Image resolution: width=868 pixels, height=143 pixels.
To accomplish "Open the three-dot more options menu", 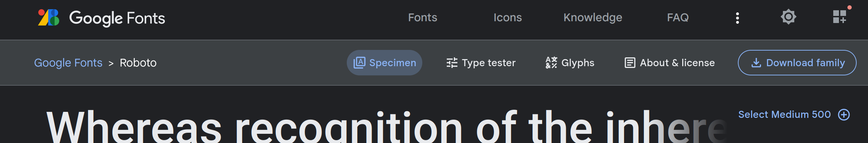I will [737, 18].
